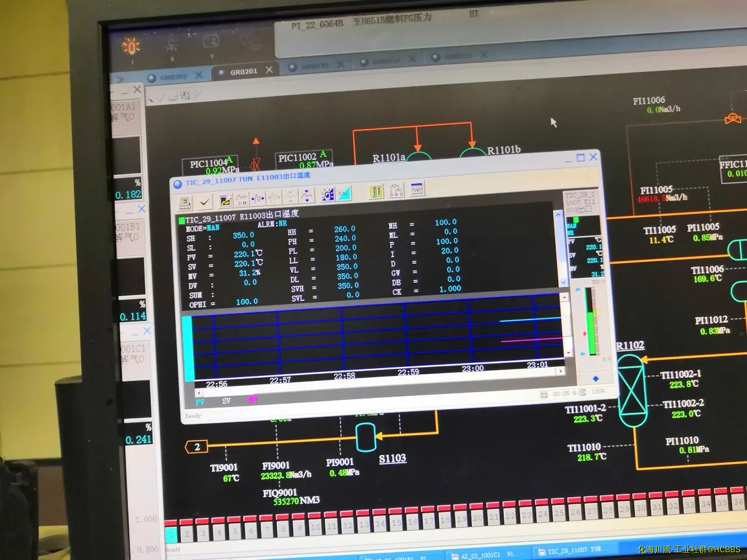Click the I value 20.0 tuning parameter
The height and width of the screenshot is (560, 747).
[450, 250]
